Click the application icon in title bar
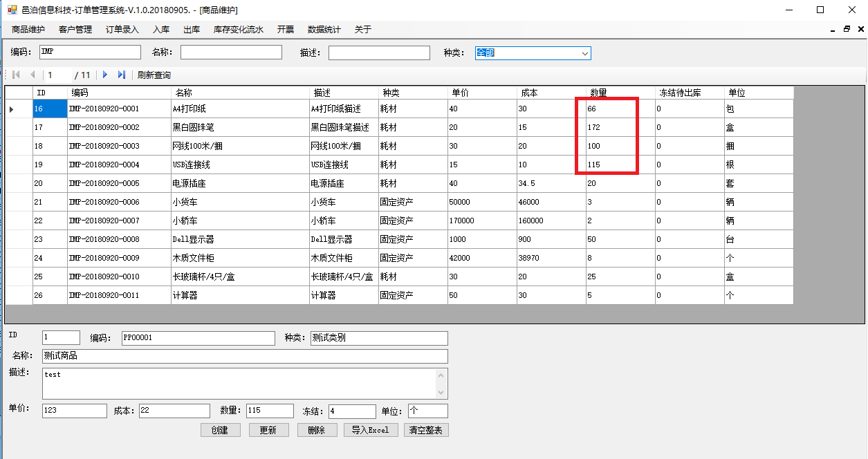The width and height of the screenshot is (868, 459). tap(12, 10)
